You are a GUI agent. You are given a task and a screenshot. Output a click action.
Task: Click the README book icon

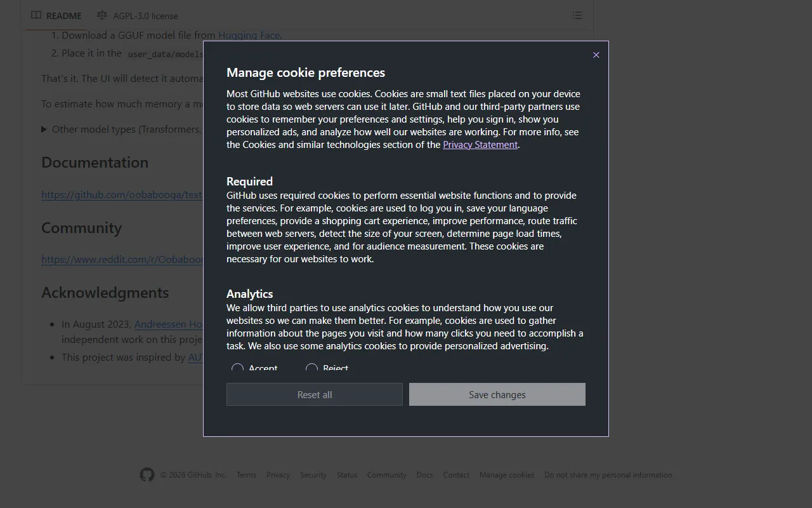pyautogui.click(x=37, y=15)
